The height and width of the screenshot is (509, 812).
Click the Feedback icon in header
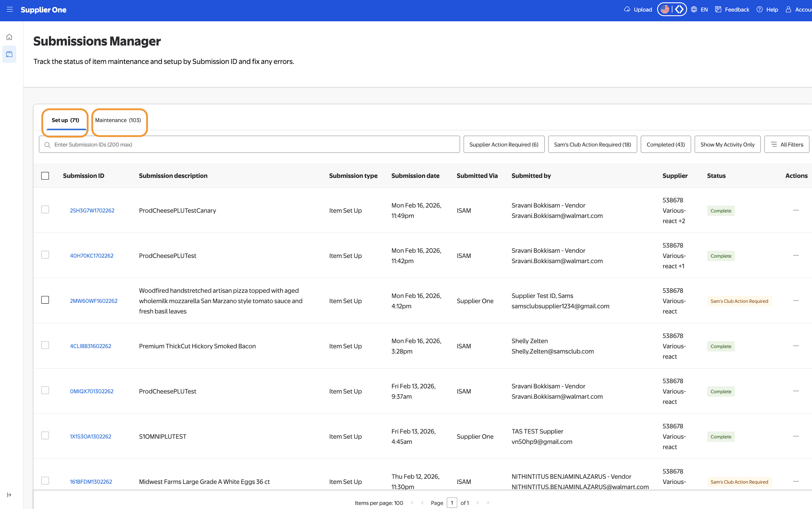pyautogui.click(x=718, y=9)
